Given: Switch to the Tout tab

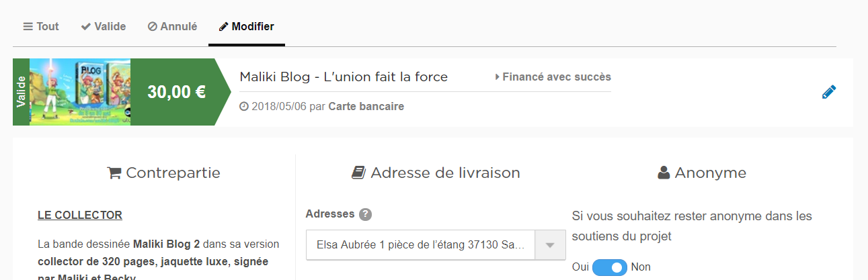Looking at the screenshot, I should [x=41, y=27].
